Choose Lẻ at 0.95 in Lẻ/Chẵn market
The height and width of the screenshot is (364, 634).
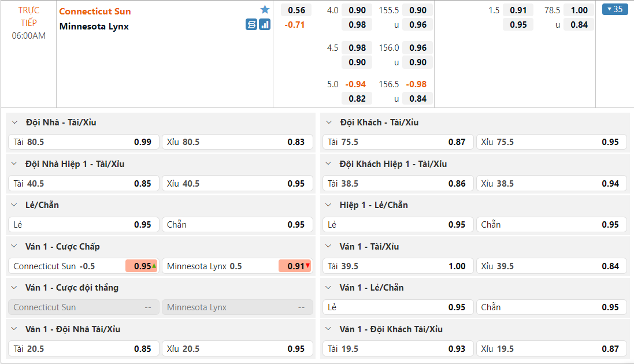(83, 225)
